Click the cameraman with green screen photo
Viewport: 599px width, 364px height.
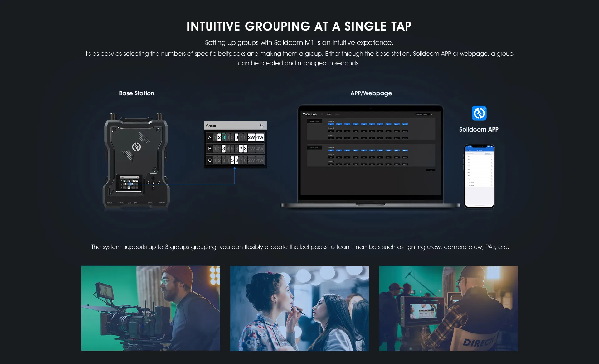pos(150,308)
